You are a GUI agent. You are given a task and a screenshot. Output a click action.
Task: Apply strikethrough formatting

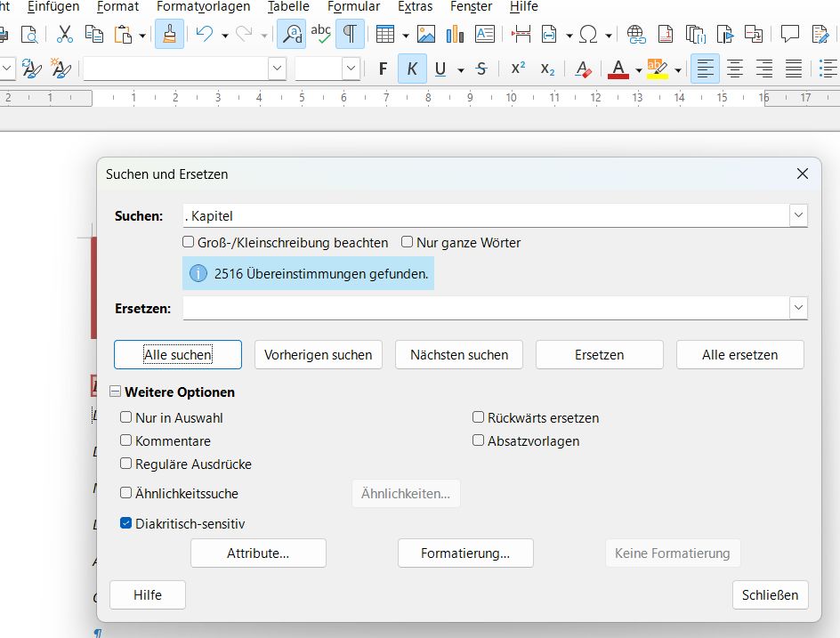481,69
